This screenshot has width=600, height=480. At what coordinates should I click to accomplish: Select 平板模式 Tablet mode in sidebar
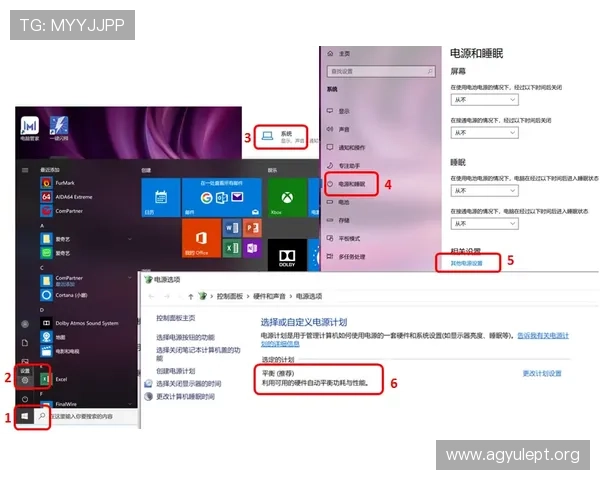click(x=343, y=238)
